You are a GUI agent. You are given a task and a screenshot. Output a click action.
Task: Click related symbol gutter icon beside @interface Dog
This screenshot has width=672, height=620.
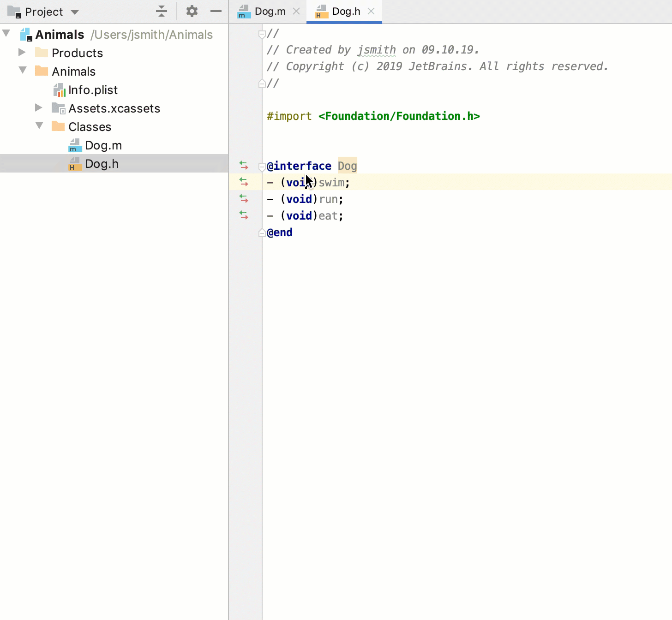point(244,165)
